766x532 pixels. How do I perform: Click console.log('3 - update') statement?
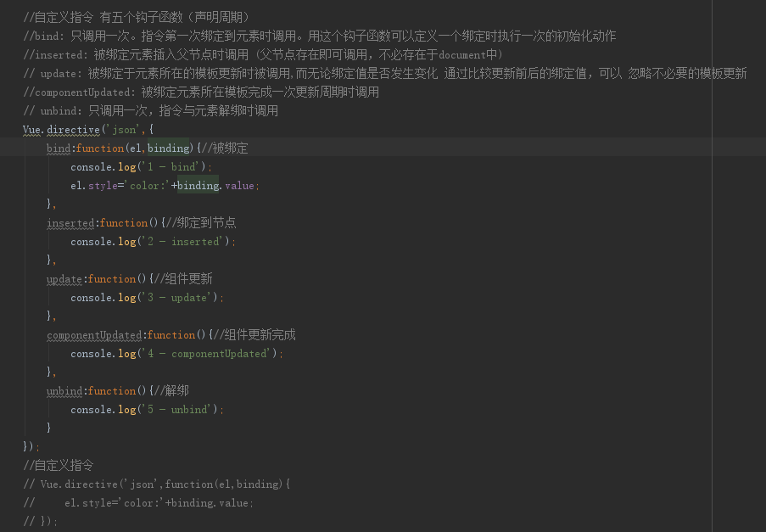click(x=148, y=298)
